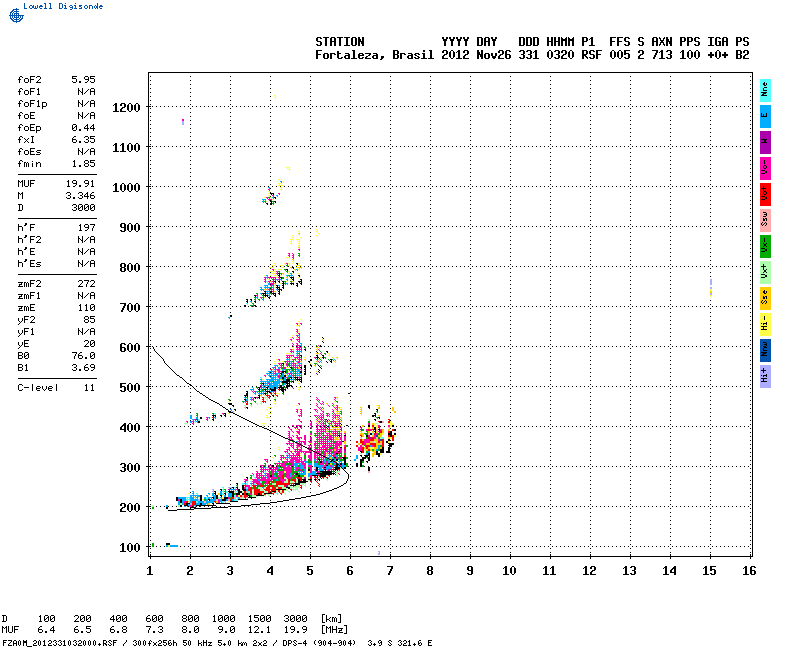Select the dark green Vx- legend swatch
800x650 pixels.
pyautogui.click(x=765, y=246)
